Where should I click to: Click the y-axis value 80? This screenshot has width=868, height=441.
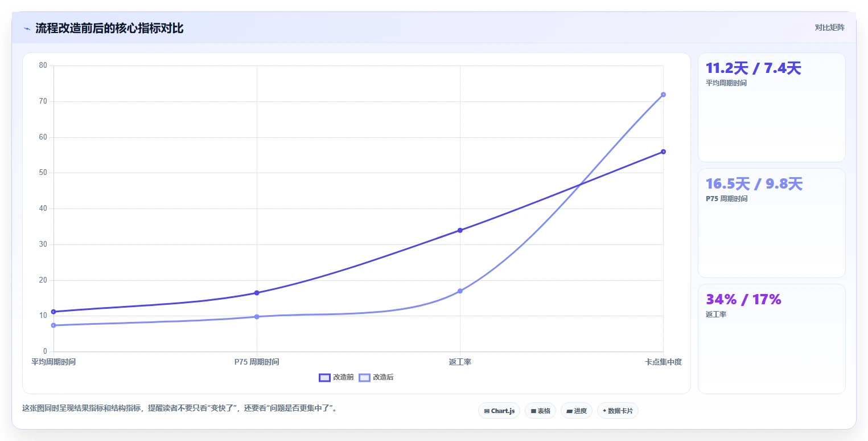tap(43, 66)
